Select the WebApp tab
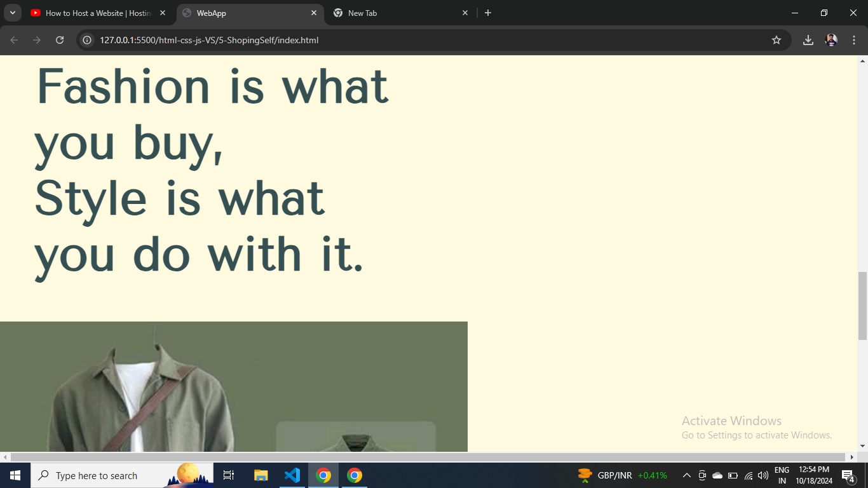The image size is (868, 488). 250,13
